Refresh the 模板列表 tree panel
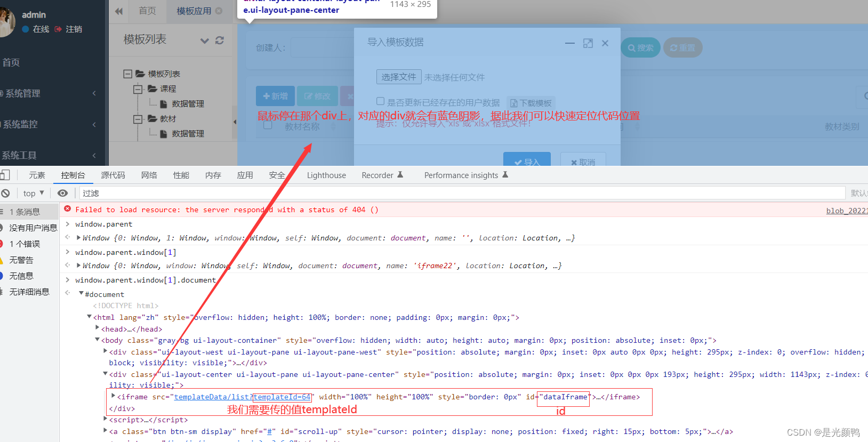The width and height of the screenshot is (868, 442). click(x=220, y=41)
